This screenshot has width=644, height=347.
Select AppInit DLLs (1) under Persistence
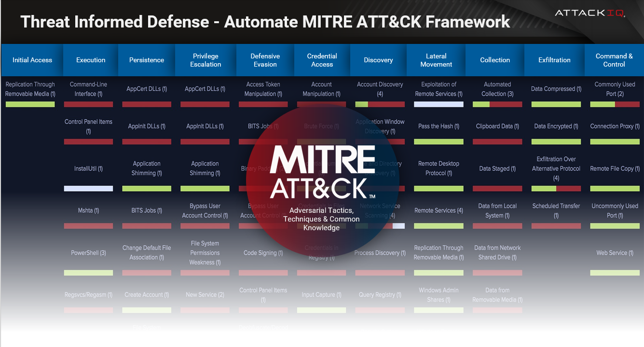point(147,126)
